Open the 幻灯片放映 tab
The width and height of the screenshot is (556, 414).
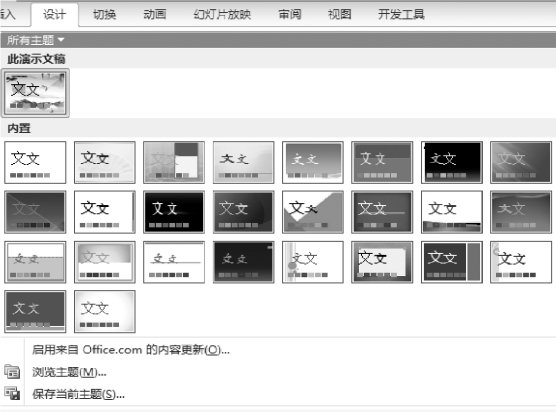(222, 15)
